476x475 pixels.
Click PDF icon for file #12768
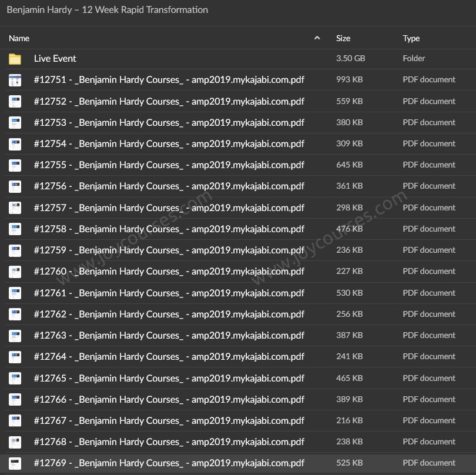15,443
